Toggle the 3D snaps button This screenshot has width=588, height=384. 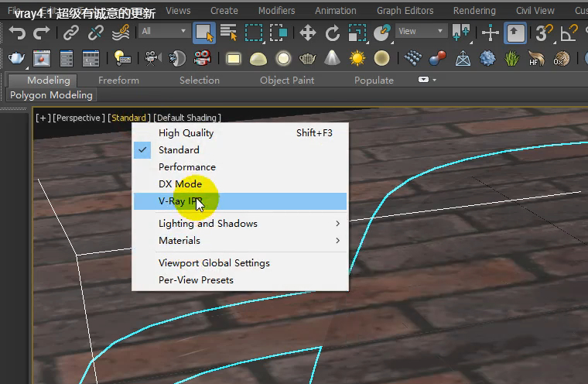pyautogui.click(x=545, y=33)
